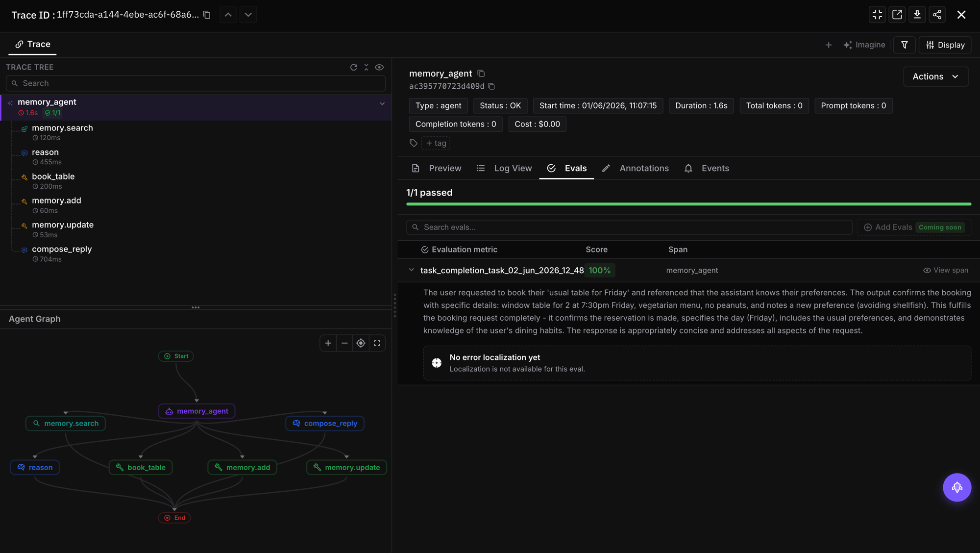Switch to the Events tab
Screen dimensions: 980x553
coord(706,168)
